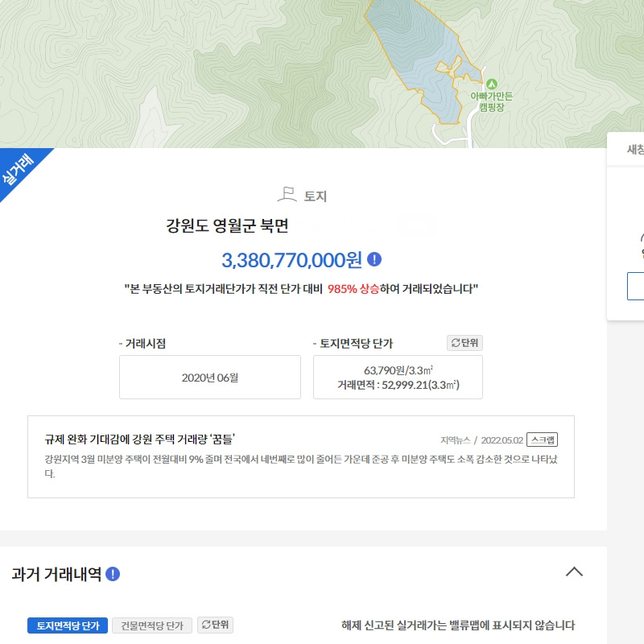Click the 토지 flag icon above the address
The image size is (644, 644).
[286, 193]
